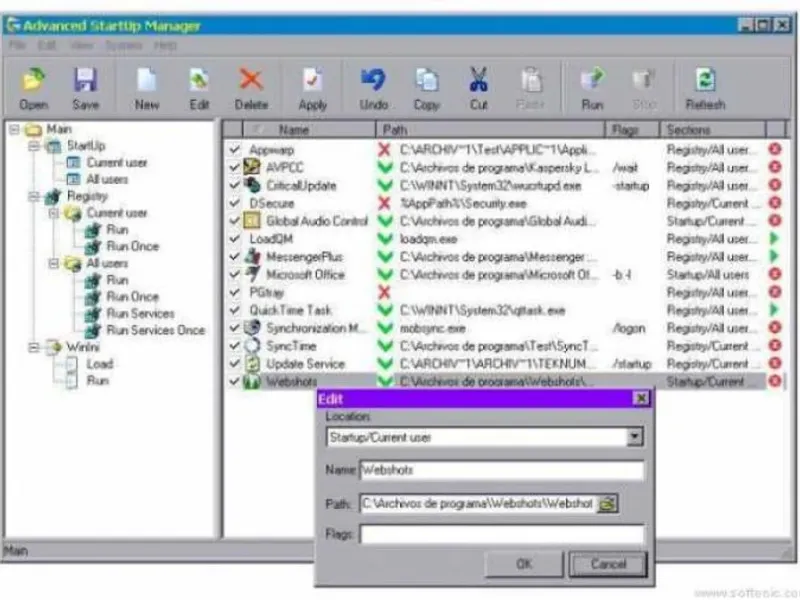This screenshot has height=600, width=800.
Task: Click the /logon flag cell
Action: 629,328
